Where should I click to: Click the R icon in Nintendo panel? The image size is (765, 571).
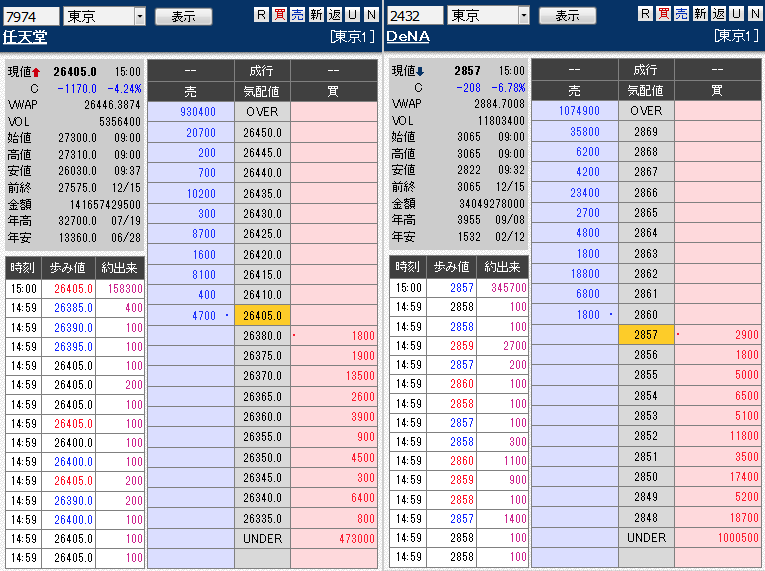coord(261,15)
